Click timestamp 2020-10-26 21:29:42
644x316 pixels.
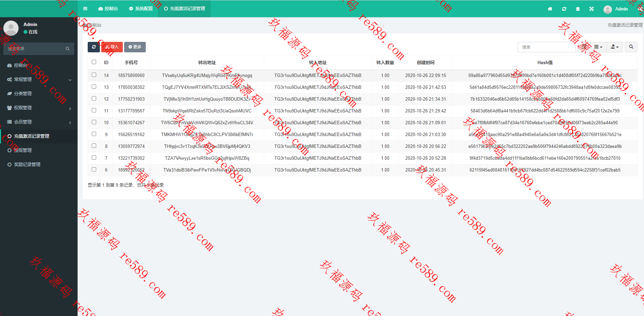point(426,111)
